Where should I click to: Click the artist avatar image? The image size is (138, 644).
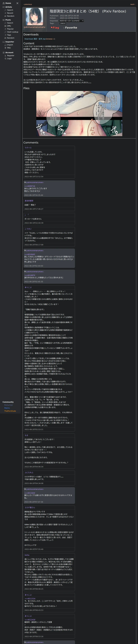click(34, 17)
